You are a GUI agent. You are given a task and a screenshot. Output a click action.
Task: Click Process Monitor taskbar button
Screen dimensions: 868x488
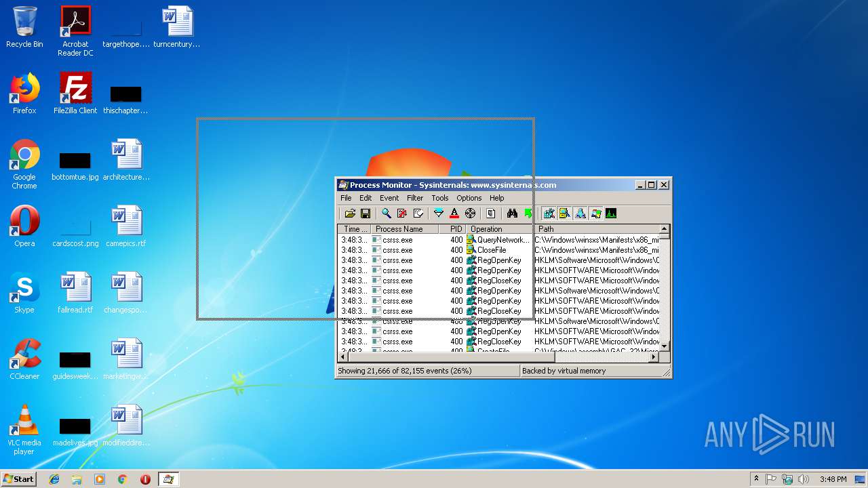tap(168, 479)
